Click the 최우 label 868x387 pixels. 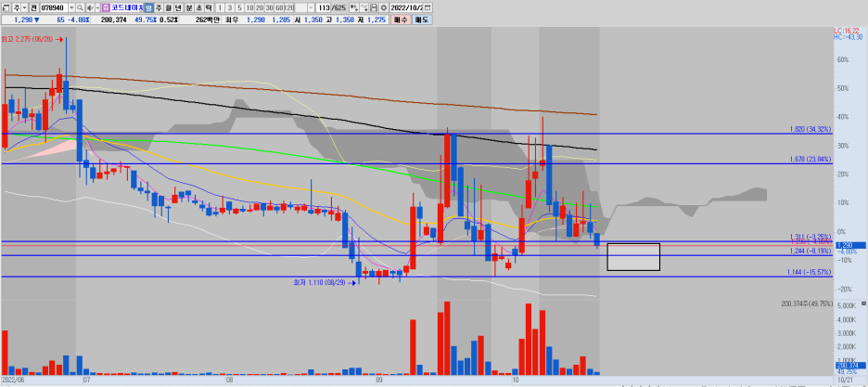(x=232, y=19)
